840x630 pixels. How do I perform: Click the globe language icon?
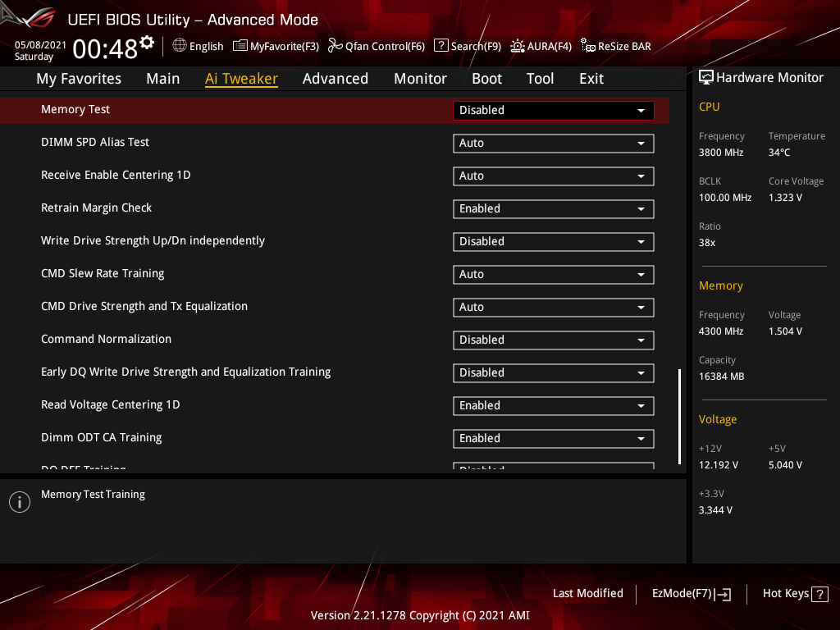pyautogui.click(x=180, y=46)
